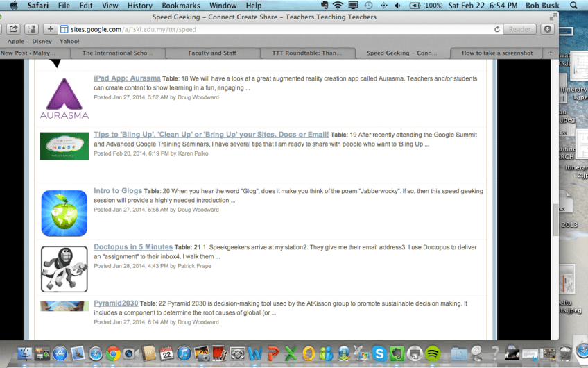The image size is (588, 368).
Task: Click the Intro to Glogs link
Action: 117,191
